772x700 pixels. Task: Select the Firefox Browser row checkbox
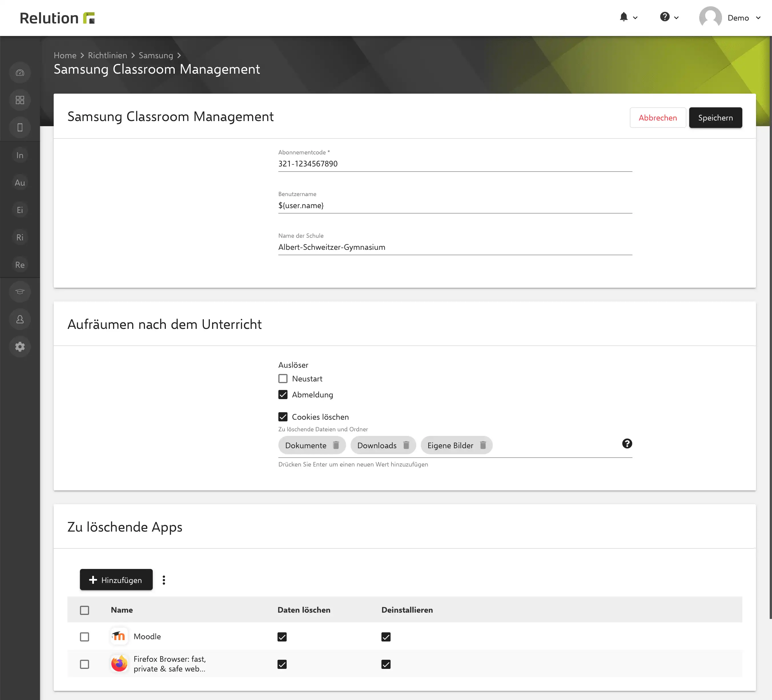pos(85,664)
